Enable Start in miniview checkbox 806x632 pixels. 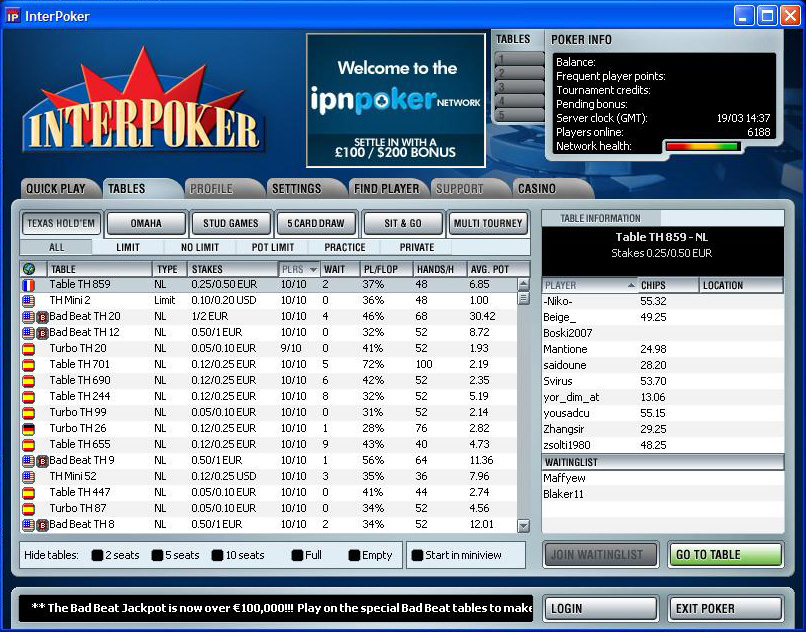[417, 555]
